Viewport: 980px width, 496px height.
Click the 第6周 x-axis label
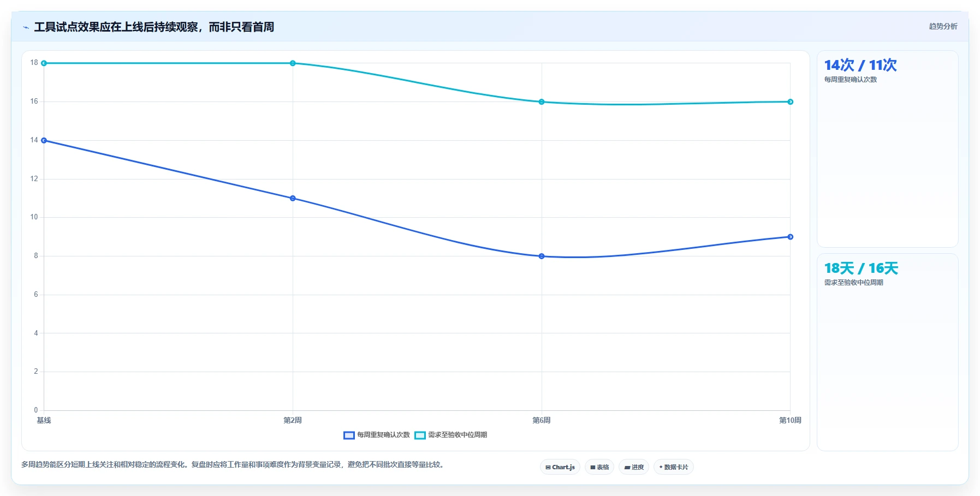pos(542,420)
